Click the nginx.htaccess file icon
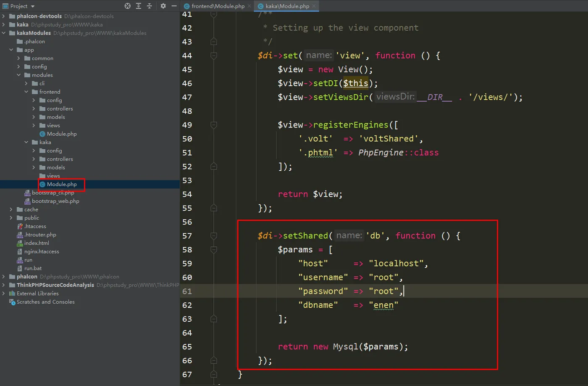 pyautogui.click(x=20, y=251)
